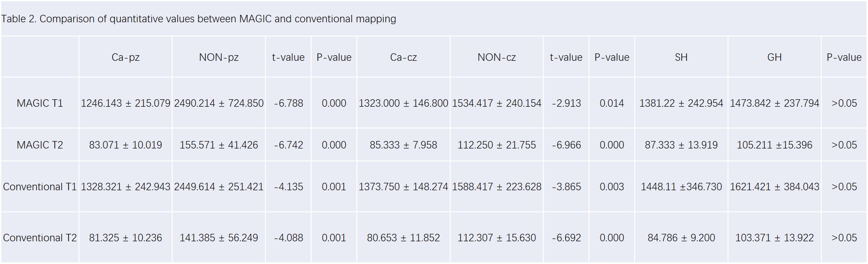Click the cell showing 2490.214 ± 724.850
868x264 pixels.
point(219,103)
